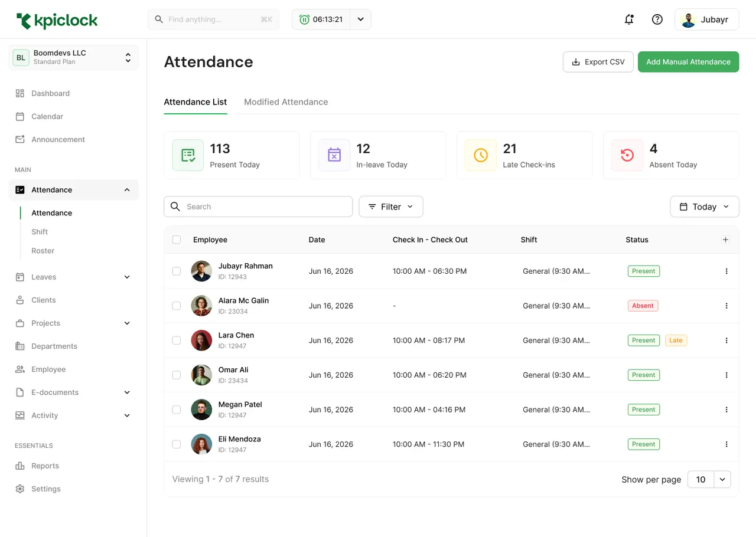Select Lara Chen's row checkbox
Screen dimensions: 756x537
(177, 340)
